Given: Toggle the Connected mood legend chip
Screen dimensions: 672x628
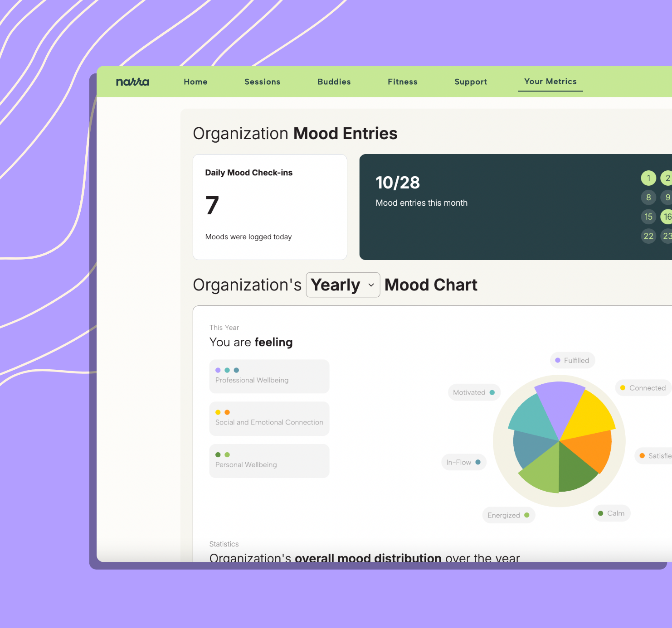Looking at the screenshot, I should point(643,388).
